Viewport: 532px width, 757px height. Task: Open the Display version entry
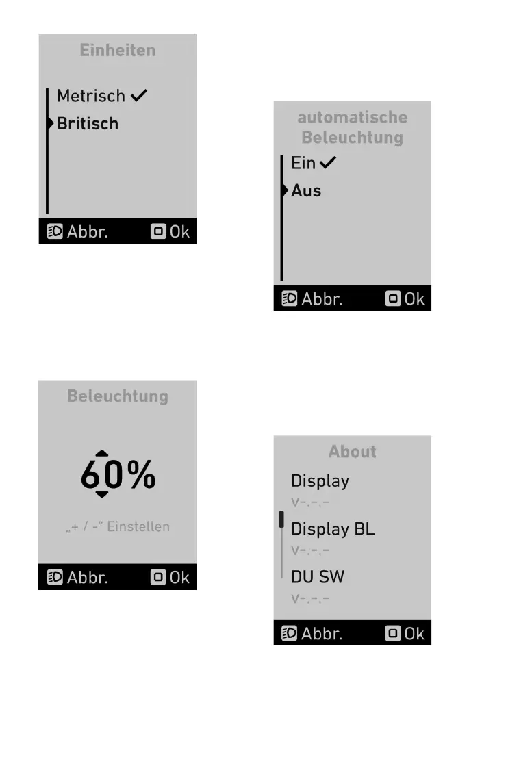click(x=320, y=481)
